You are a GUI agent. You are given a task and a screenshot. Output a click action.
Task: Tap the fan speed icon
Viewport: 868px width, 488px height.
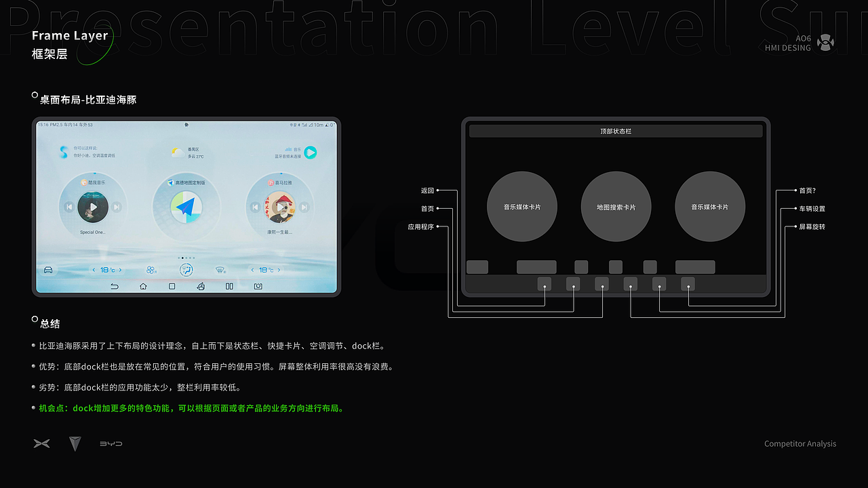(151, 270)
